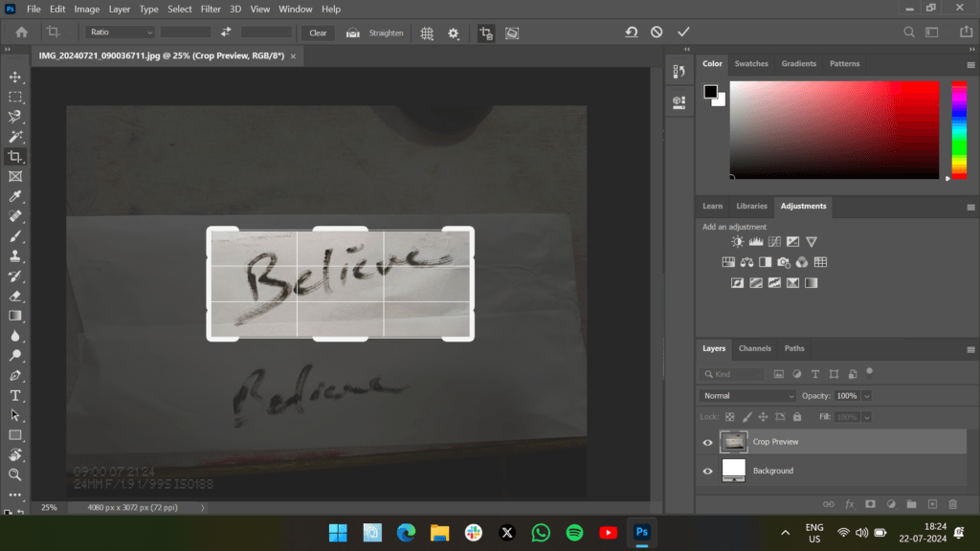Screen dimensions: 980x551
Task: Select the Gradient tool
Action: pyautogui.click(x=15, y=316)
